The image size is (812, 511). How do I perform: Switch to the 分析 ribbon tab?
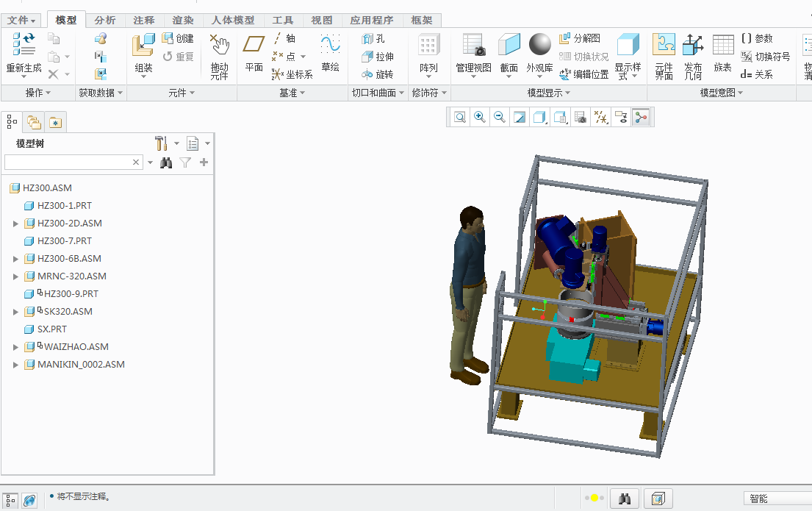105,21
